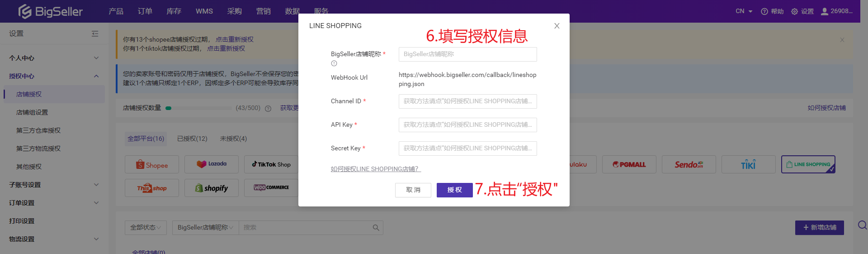Dismiss the yellow expiry notice banner
Image resolution: width=868 pixels, height=254 pixels.
842,40
